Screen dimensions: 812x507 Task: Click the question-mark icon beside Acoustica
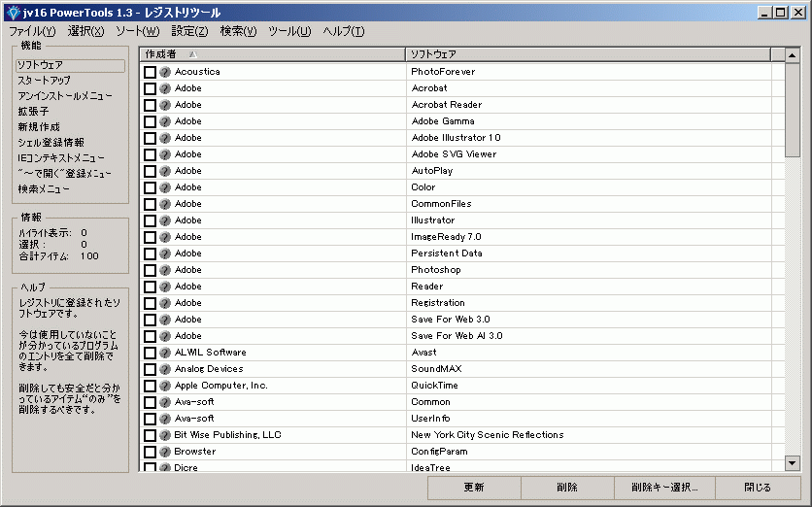[x=165, y=72]
